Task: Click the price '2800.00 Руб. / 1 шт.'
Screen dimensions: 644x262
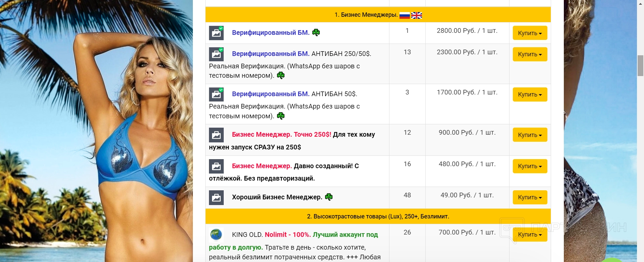Action: [467, 31]
